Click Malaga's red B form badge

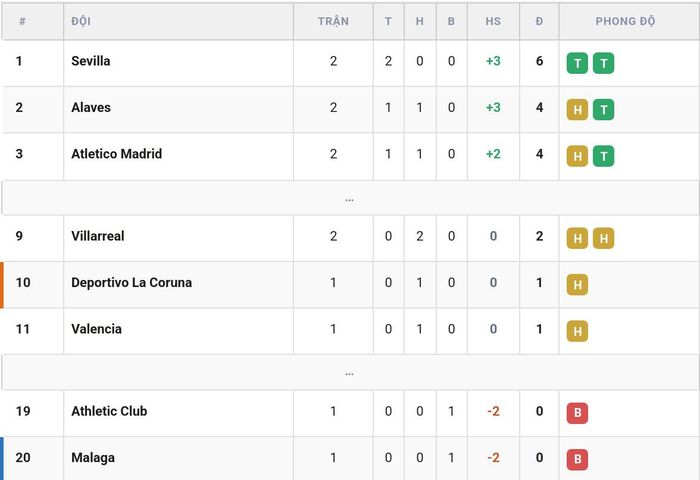click(577, 459)
